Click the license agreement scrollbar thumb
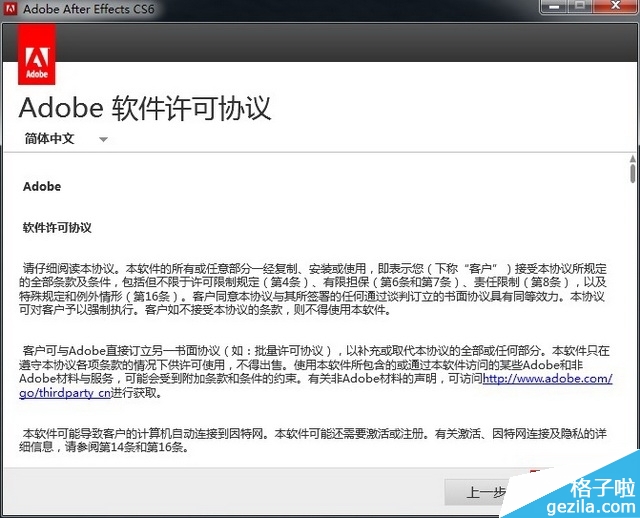This screenshot has width=640, height=518. pos(632,174)
